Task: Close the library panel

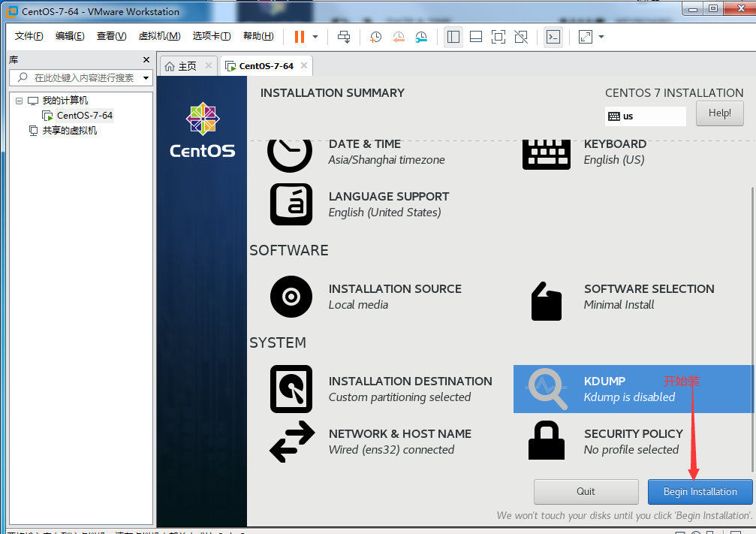Action: (x=146, y=59)
